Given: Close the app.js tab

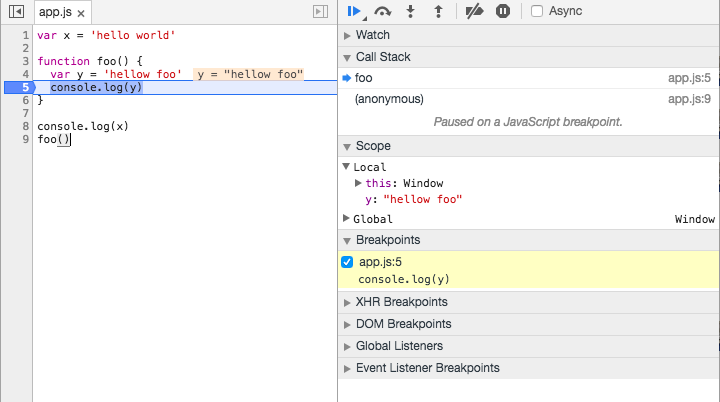Looking at the screenshot, I should (81, 12).
